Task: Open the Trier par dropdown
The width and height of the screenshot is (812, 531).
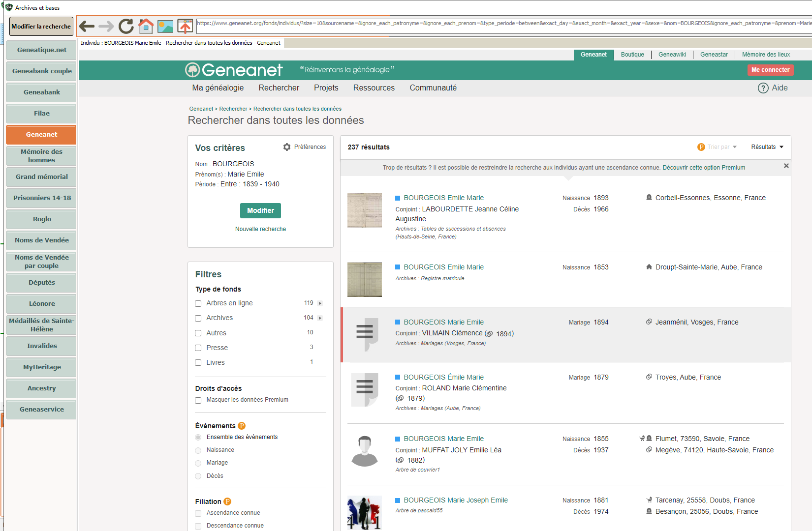Action: point(722,147)
